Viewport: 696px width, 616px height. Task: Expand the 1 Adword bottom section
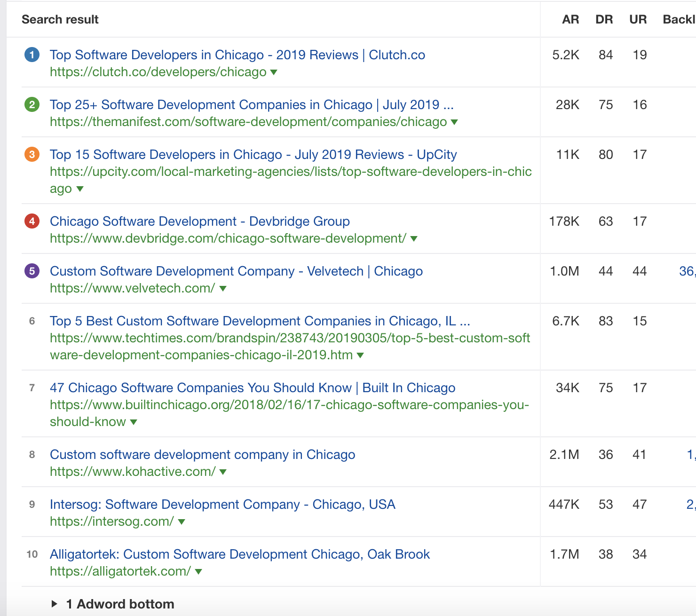coord(113,604)
